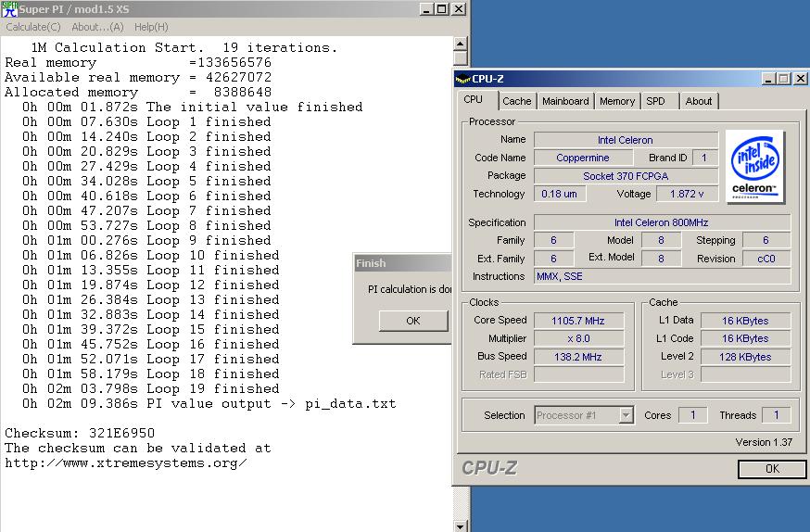Switch to the Mainboard tab in CPU-Z
Image resolution: width=810 pixels, height=532 pixels.
click(565, 101)
